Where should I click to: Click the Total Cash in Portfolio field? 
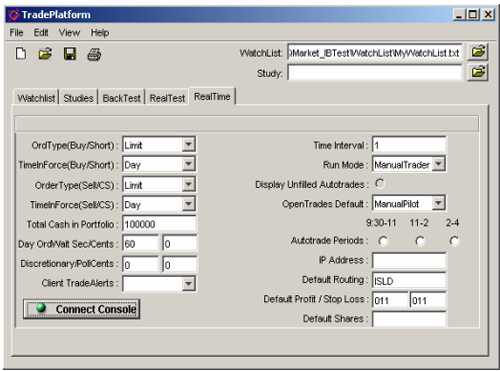tap(160, 224)
